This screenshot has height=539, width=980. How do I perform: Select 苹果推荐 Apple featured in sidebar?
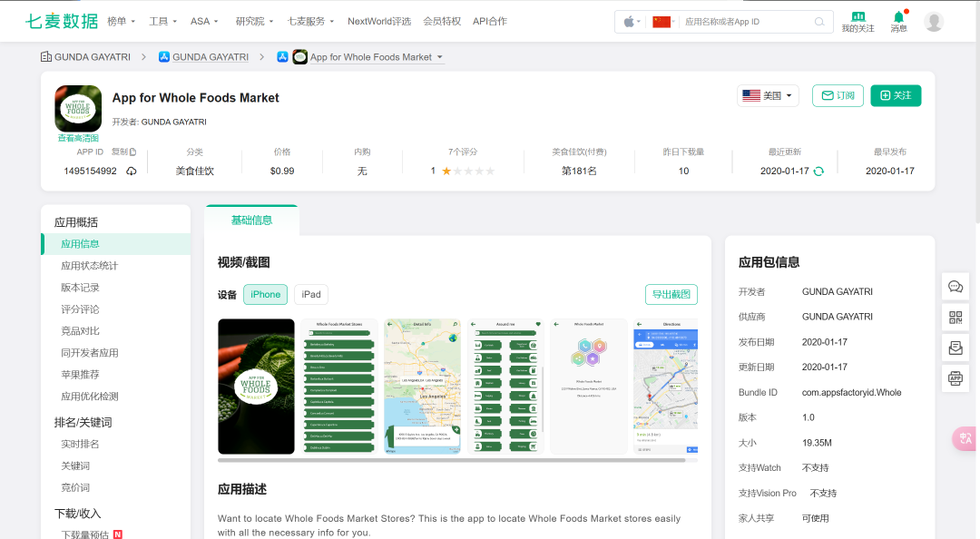click(80, 375)
